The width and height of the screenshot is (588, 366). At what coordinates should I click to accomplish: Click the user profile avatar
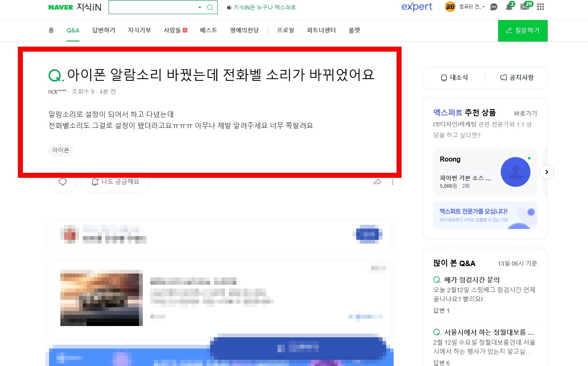point(450,7)
